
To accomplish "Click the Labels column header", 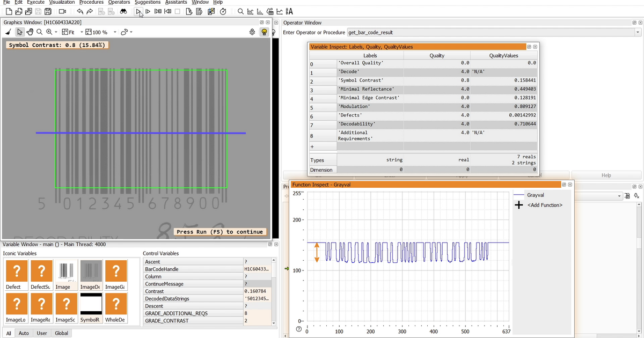I will (x=370, y=55).
